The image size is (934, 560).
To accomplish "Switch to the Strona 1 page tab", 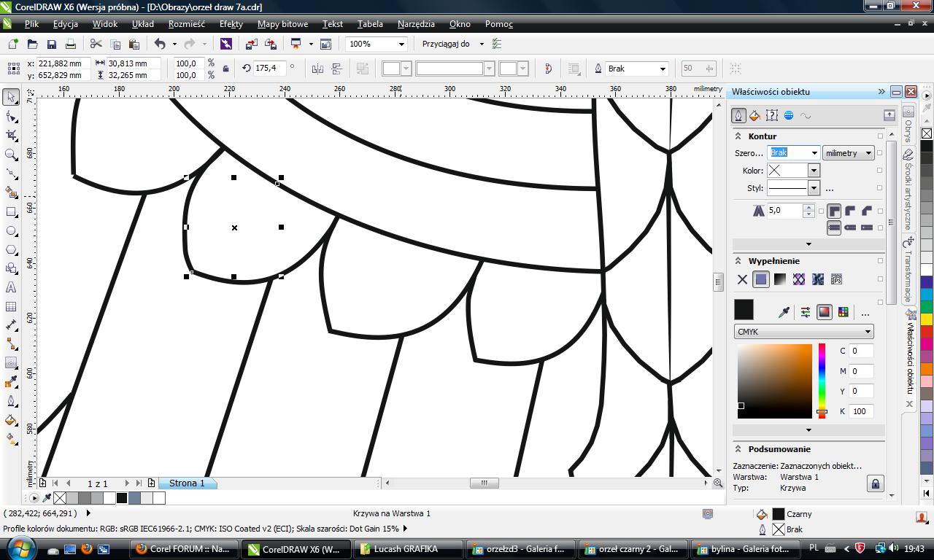I will [187, 483].
